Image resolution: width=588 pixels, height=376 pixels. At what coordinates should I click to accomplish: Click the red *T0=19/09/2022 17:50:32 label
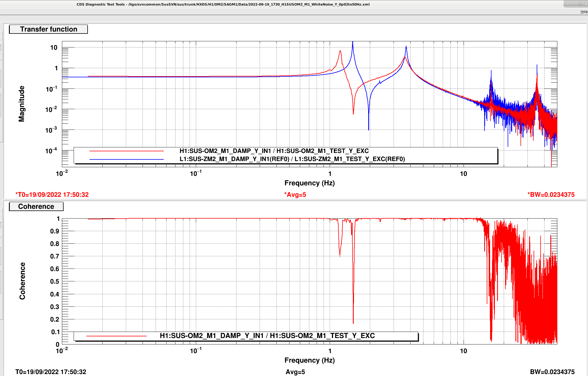point(52,195)
